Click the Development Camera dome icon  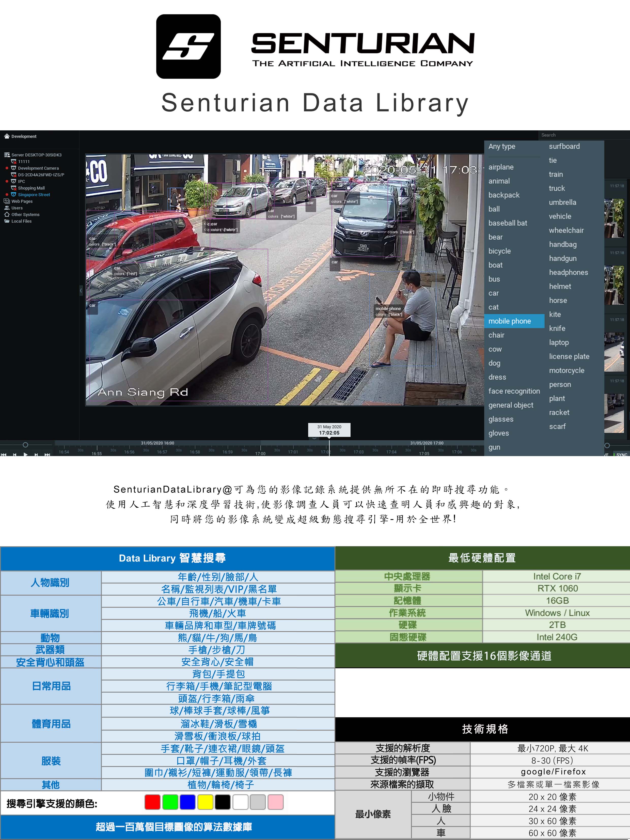coord(14,168)
